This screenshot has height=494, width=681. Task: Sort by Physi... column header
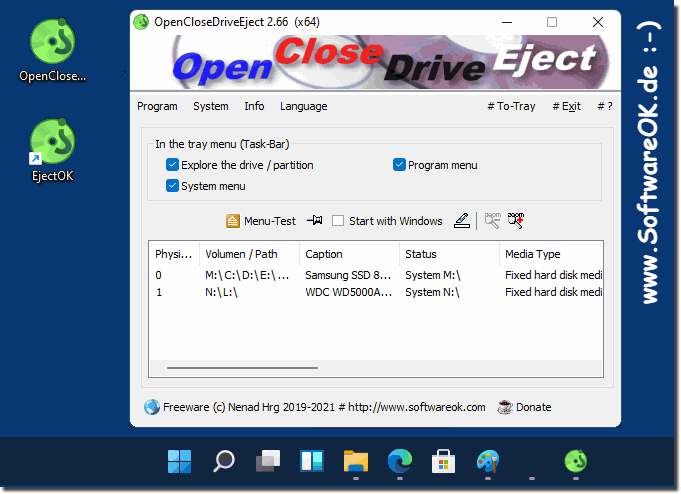(x=174, y=254)
